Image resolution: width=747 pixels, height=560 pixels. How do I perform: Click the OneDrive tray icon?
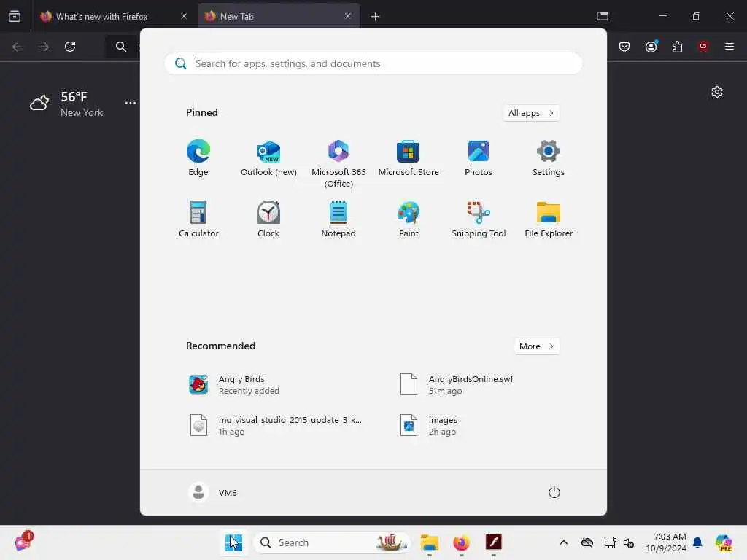pos(587,542)
